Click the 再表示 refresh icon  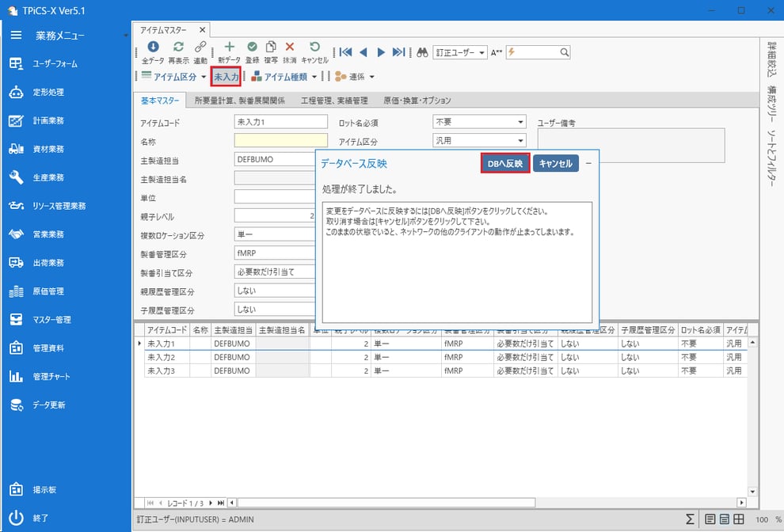coord(178,48)
